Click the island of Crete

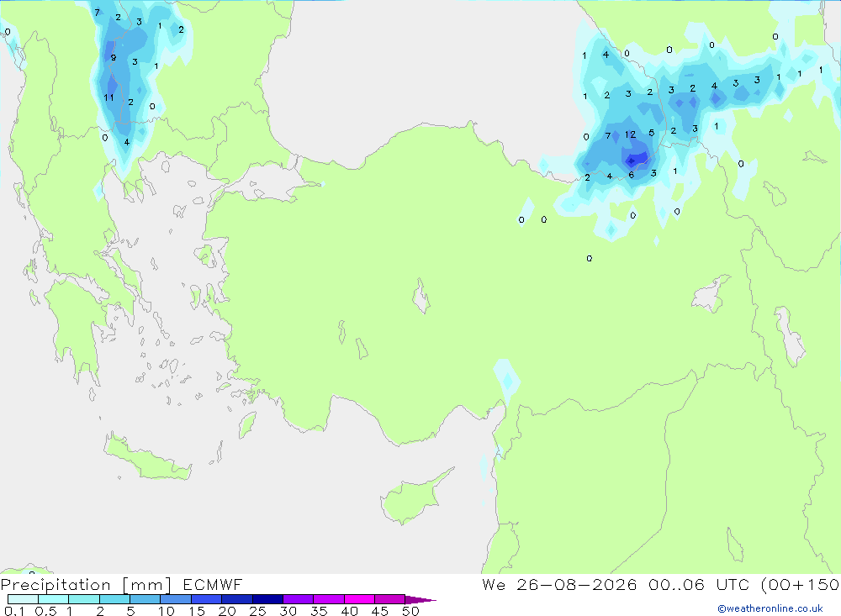tap(145, 457)
